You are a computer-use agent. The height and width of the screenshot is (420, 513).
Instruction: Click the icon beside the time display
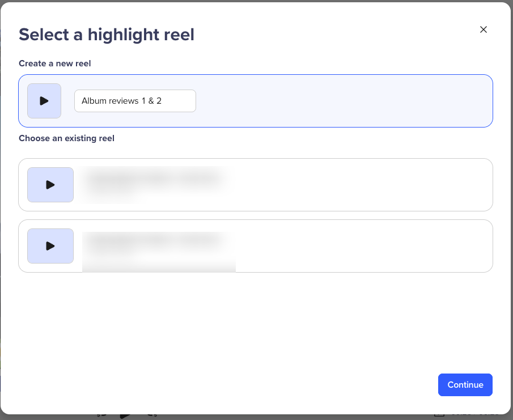coord(439,415)
